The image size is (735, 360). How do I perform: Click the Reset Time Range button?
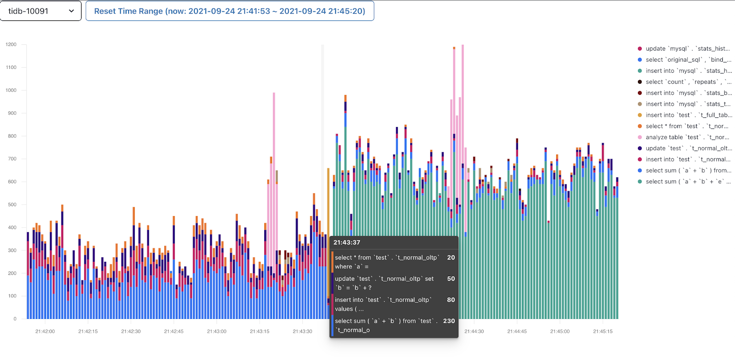(230, 11)
